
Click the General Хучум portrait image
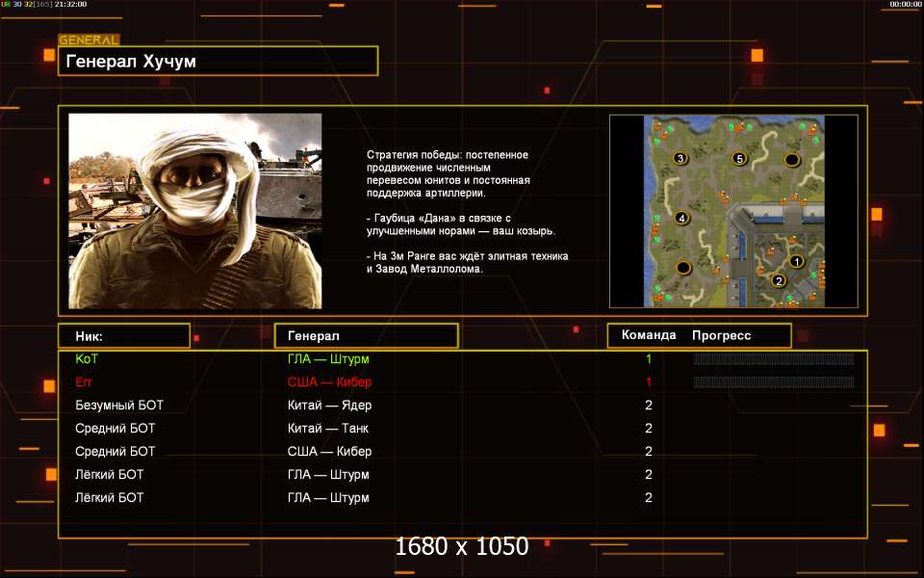coord(195,211)
